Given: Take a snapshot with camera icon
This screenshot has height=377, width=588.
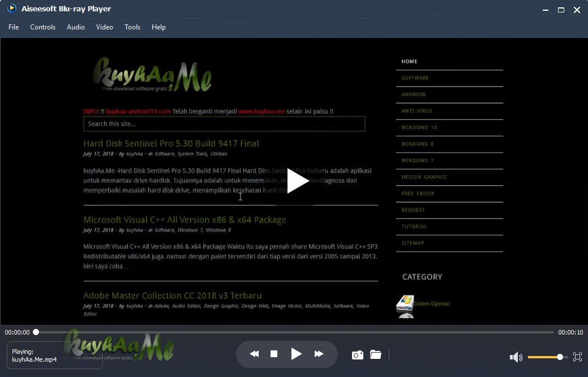Looking at the screenshot, I should (x=357, y=355).
